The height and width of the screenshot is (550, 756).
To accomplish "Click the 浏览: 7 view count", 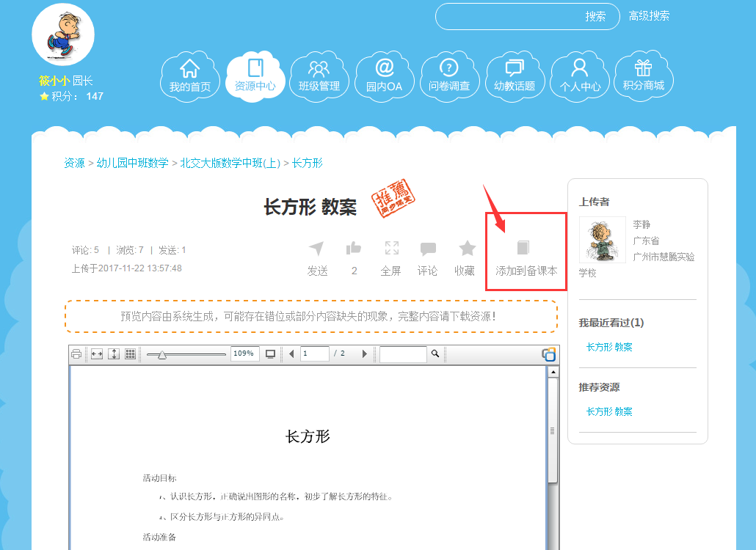I will pyautogui.click(x=130, y=250).
